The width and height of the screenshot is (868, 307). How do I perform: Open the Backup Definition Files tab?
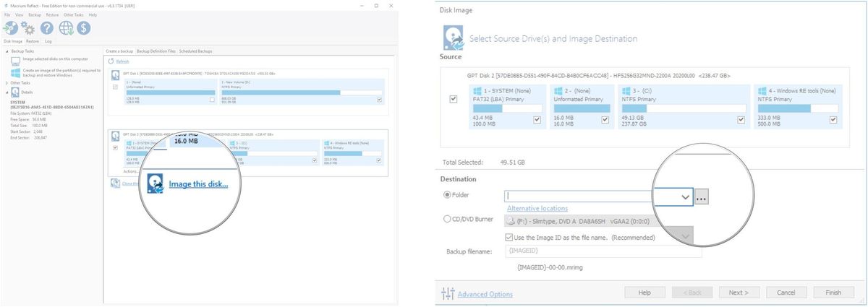pos(156,51)
